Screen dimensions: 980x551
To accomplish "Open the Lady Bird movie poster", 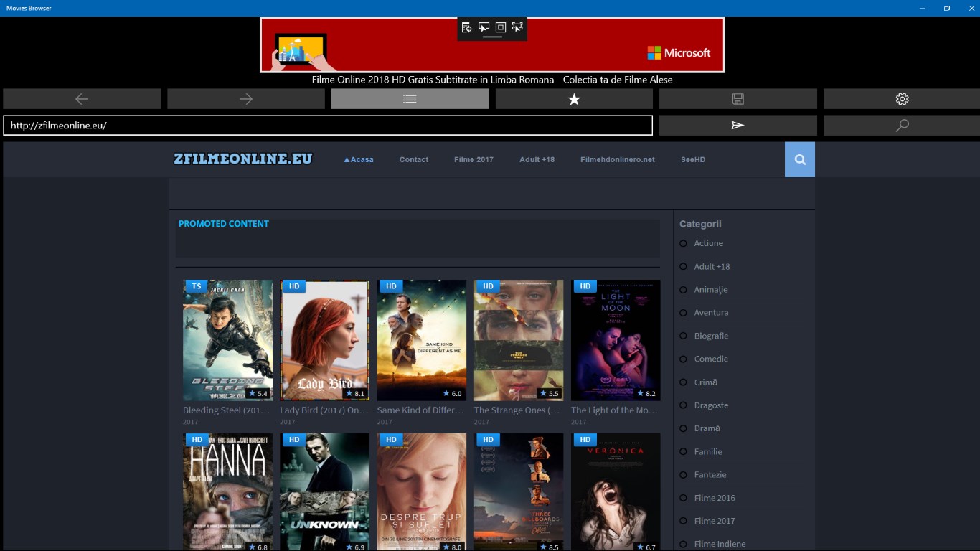I will point(325,340).
